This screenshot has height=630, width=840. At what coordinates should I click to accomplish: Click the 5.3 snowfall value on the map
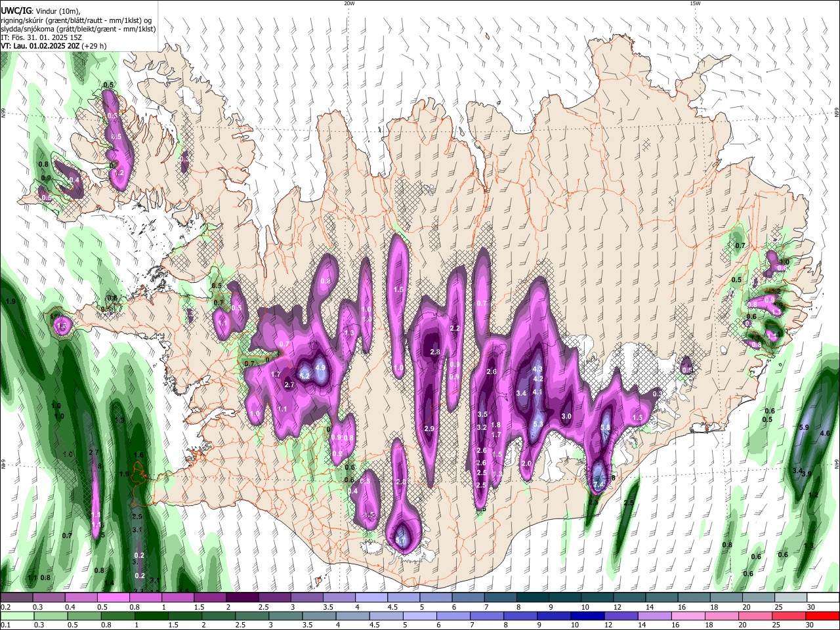(538, 424)
